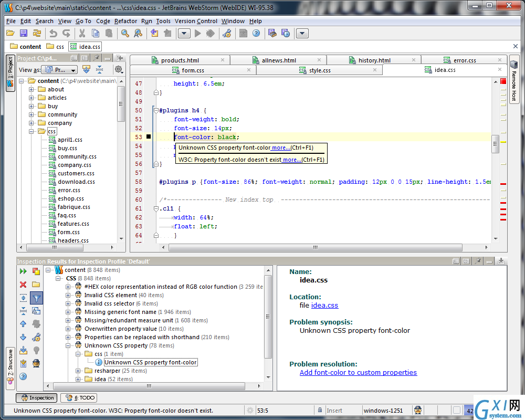Expand the community folder node
525x420 pixels.
(31, 114)
